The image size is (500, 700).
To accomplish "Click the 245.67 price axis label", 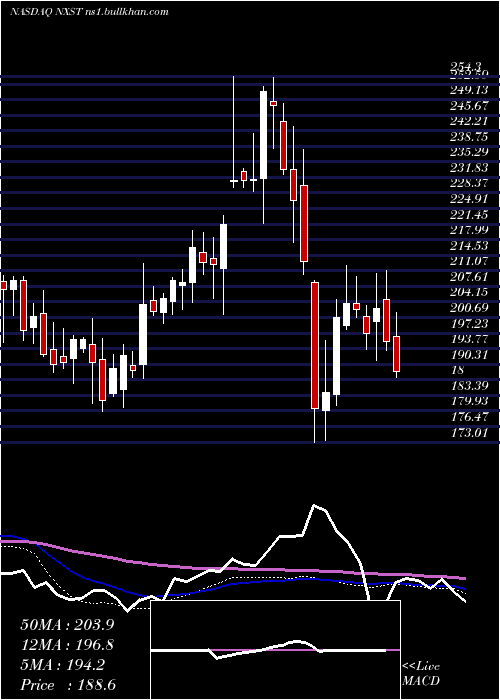I will (x=468, y=106).
